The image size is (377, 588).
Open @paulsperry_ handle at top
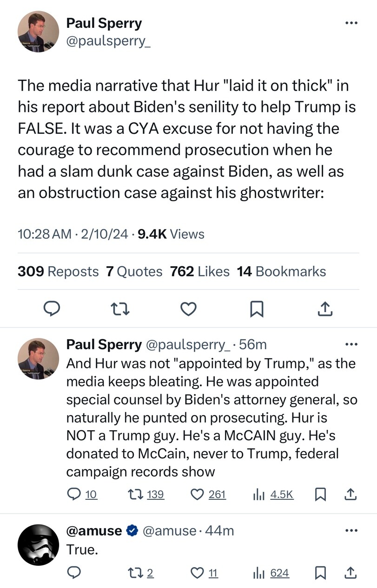(108, 41)
